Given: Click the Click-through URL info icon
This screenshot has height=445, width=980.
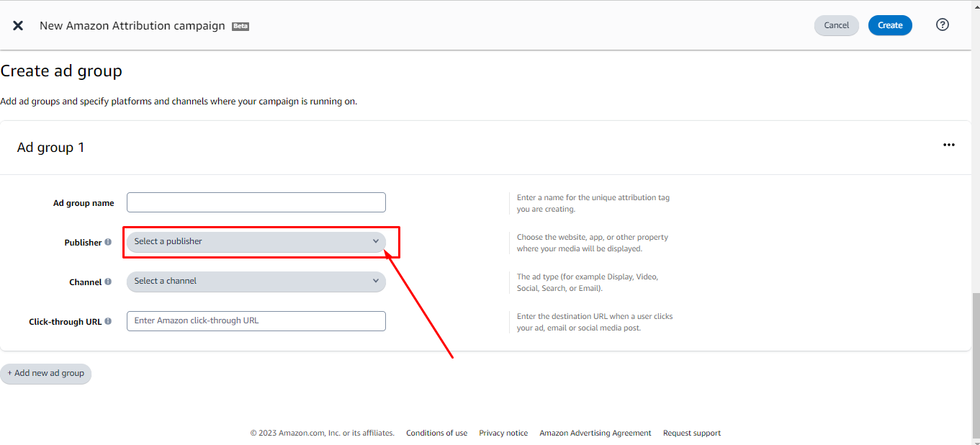Looking at the screenshot, I should pos(108,321).
